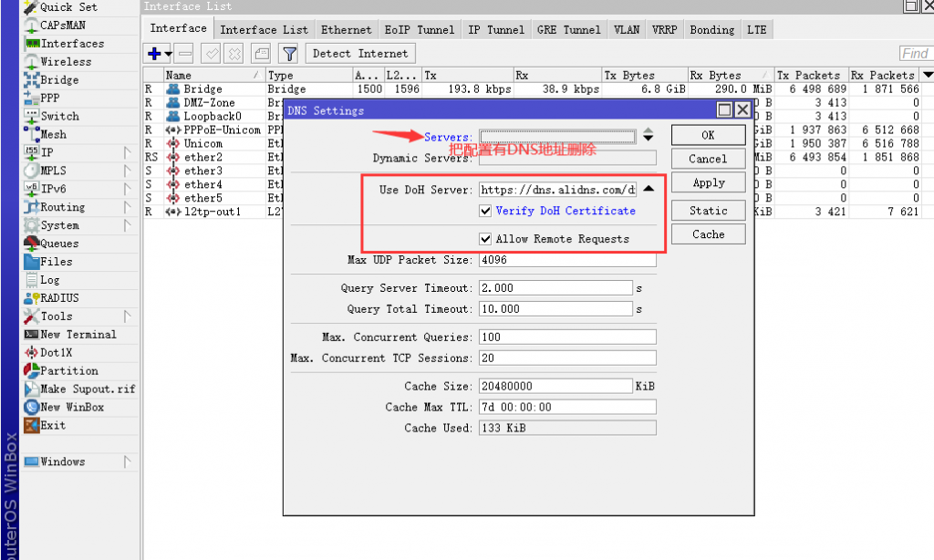Viewport: 934px width, 560px height.
Task: Click the filter funnel button
Action: 289,54
